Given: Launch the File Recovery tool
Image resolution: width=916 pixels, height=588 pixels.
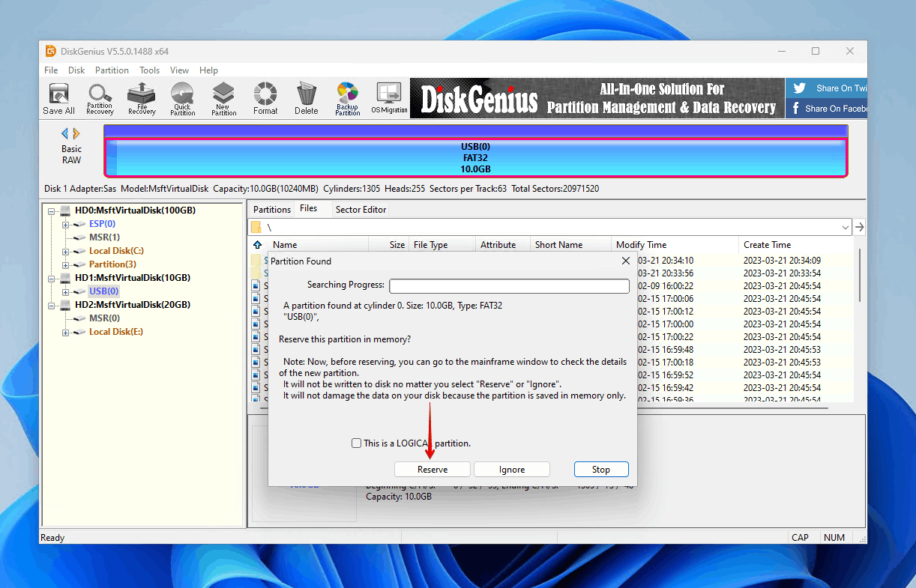Looking at the screenshot, I should click(x=142, y=99).
